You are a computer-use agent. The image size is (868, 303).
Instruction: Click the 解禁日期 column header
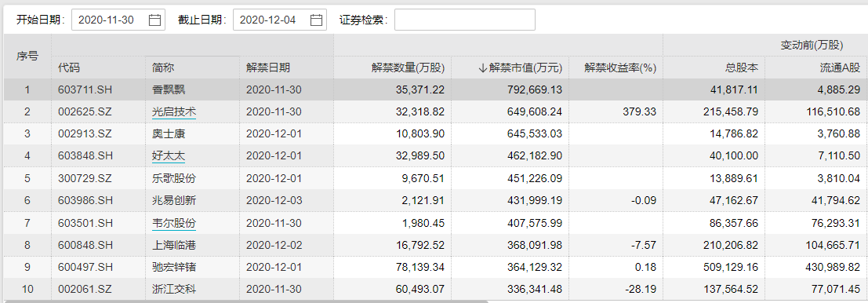coord(268,68)
